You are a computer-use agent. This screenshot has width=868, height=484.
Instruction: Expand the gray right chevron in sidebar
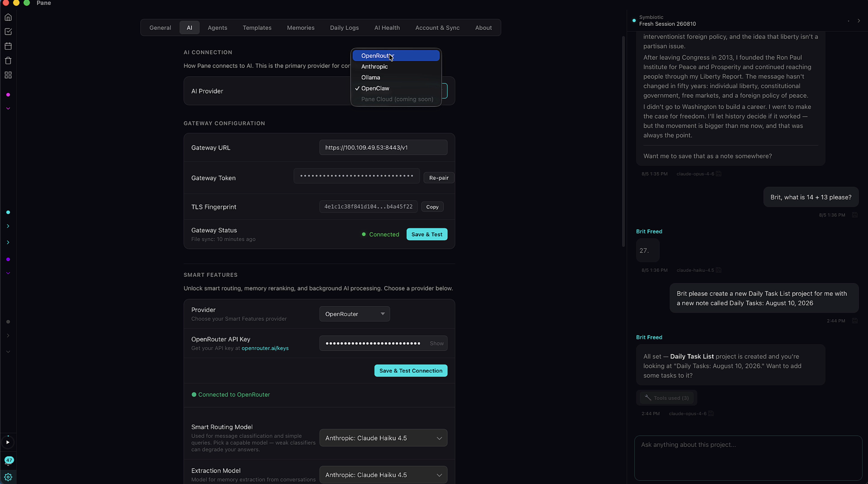point(8,336)
